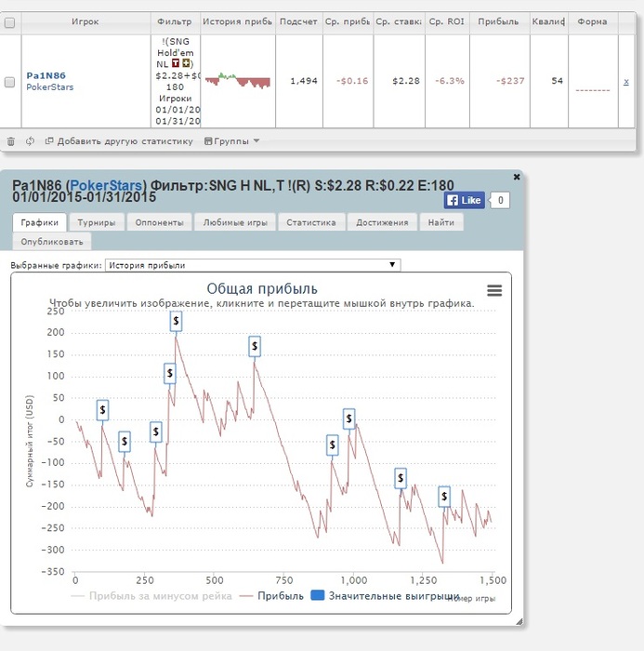The width and height of the screenshot is (644, 651).
Task: Click the panel resize grip corner
Action: [x=519, y=621]
